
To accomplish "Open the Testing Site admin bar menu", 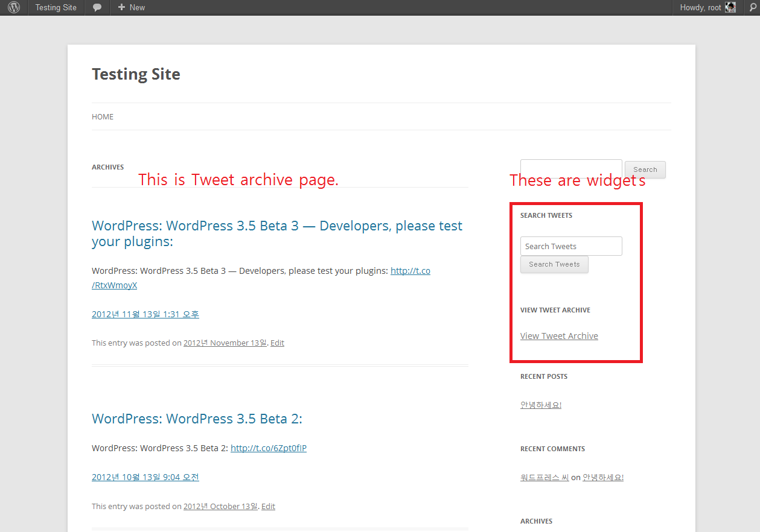I will 56,8.
